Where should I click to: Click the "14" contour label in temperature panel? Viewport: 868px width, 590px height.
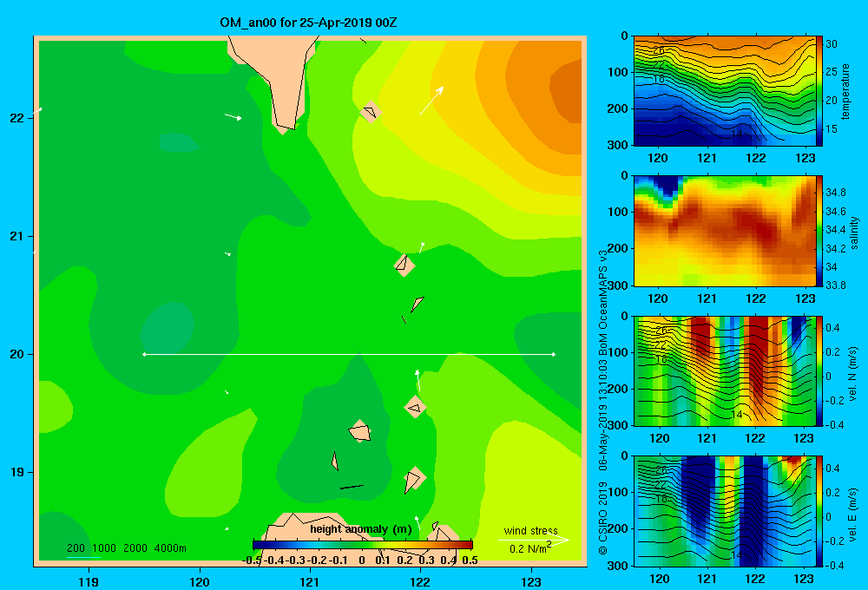click(737, 134)
